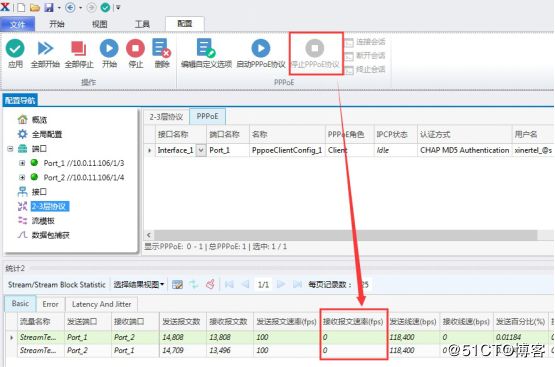Click the back arrow icon in title bar
Viewport: 555px width, 367px height.
click(x=70, y=7)
